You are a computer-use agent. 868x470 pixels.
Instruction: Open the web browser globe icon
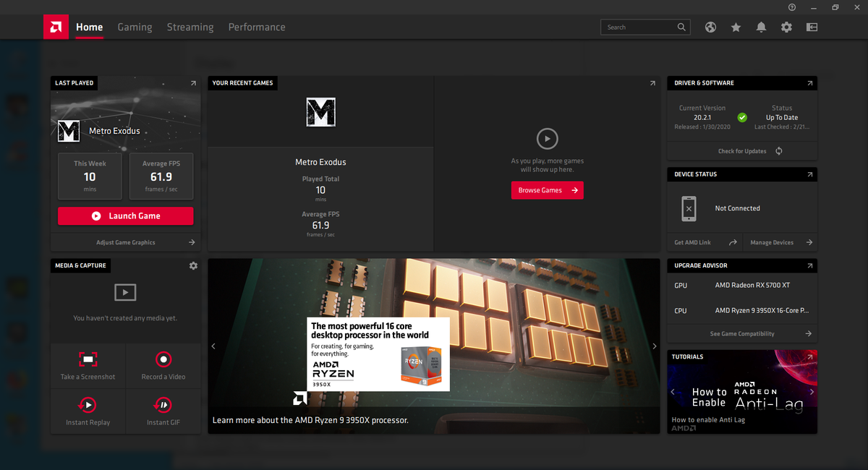pos(711,27)
